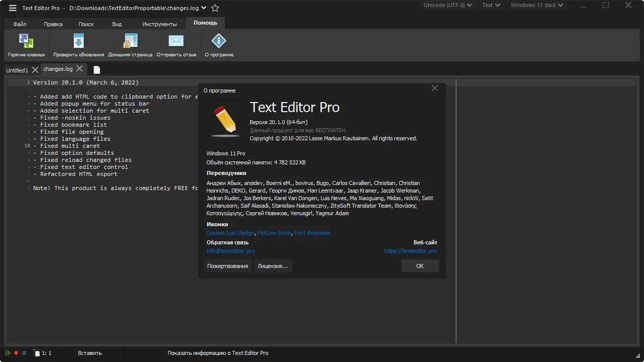Screen dimensions: 644x362
Task: Switch to the Файл ribbon tab
Action: click(20, 24)
